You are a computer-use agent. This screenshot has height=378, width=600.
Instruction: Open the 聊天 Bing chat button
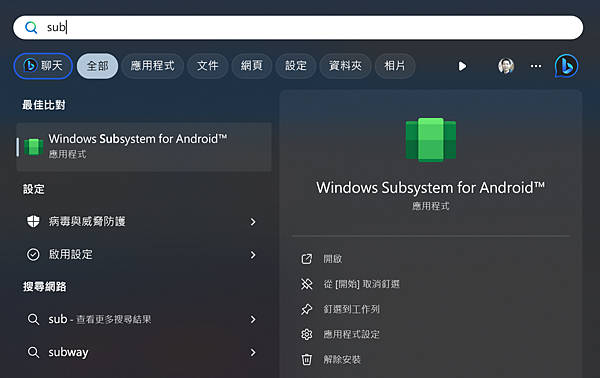point(43,66)
